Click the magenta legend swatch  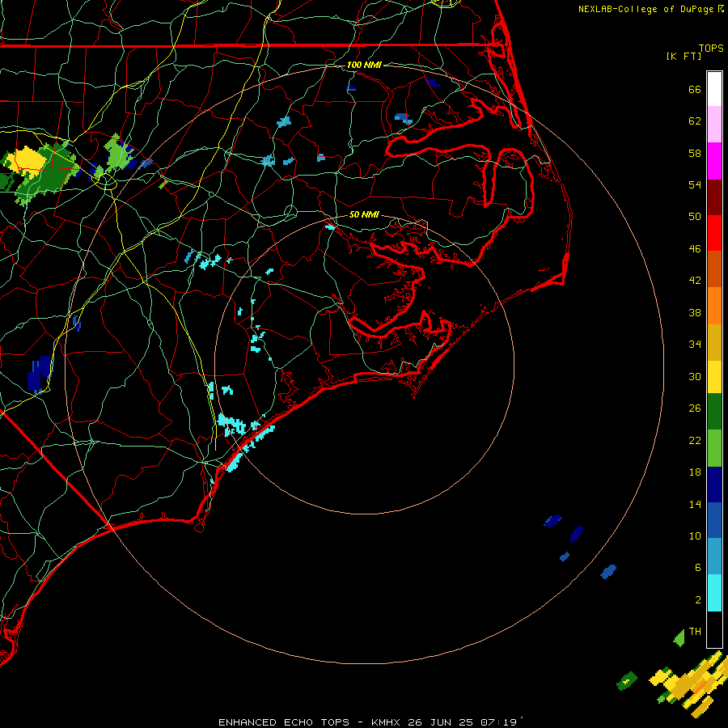click(714, 161)
